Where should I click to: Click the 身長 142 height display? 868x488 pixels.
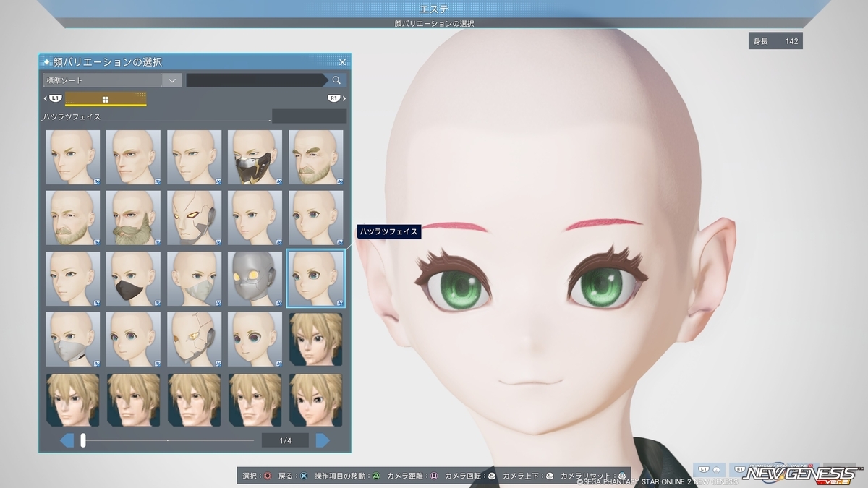pos(776,41)
